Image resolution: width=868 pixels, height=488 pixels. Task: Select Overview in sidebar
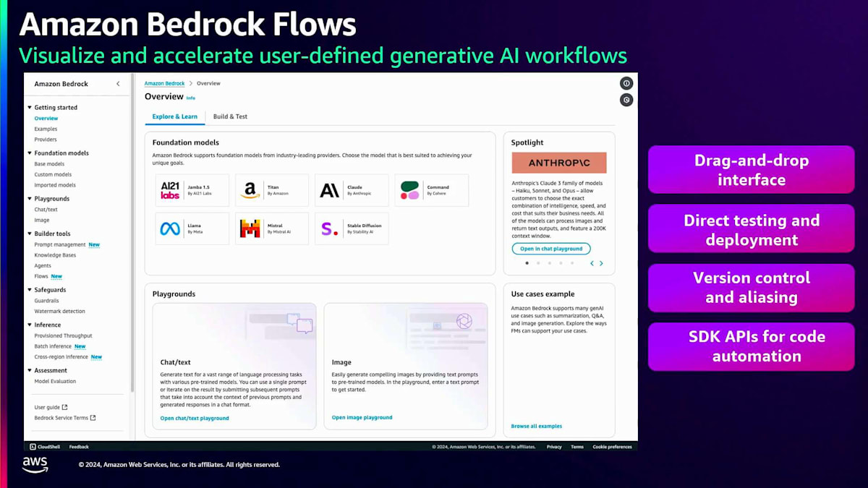click(46, 119)
